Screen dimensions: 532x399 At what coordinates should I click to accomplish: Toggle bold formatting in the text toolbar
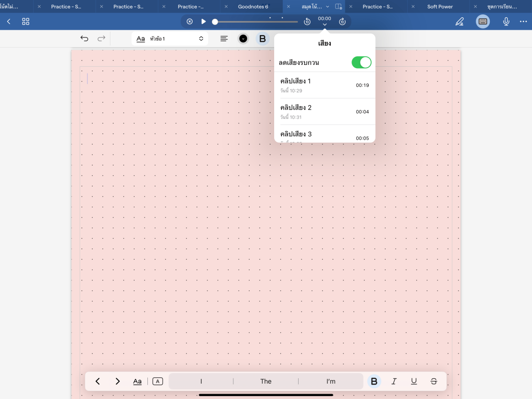click(x=262, y=38)
